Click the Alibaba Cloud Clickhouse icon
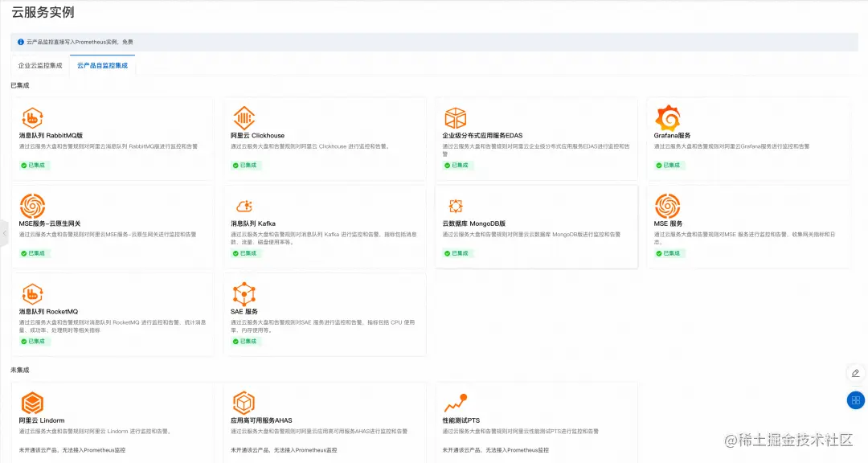Image resolution: width=868 pixels, height=463 pixels. [x=244, y=118]
